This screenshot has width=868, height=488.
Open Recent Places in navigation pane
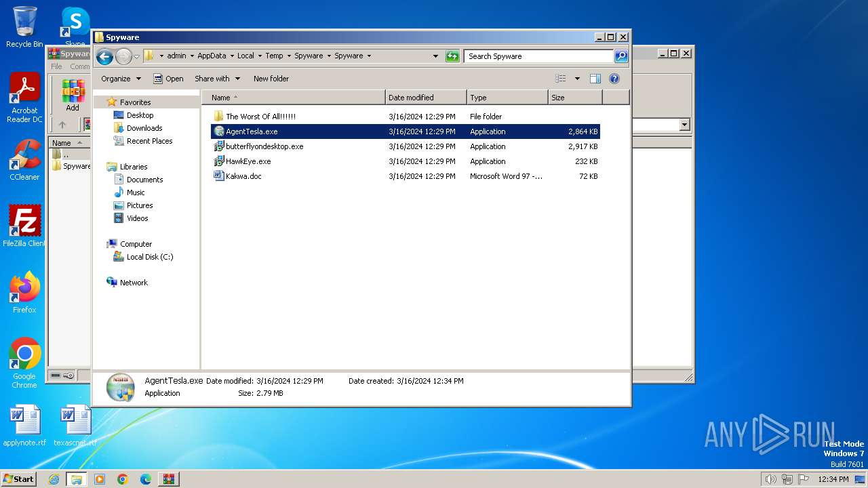[x=149, y=141]
